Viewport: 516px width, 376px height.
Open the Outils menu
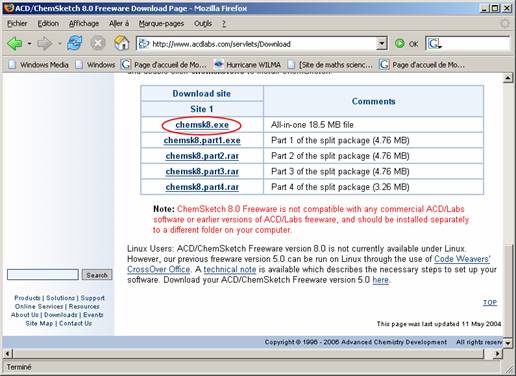pos(203,24)
